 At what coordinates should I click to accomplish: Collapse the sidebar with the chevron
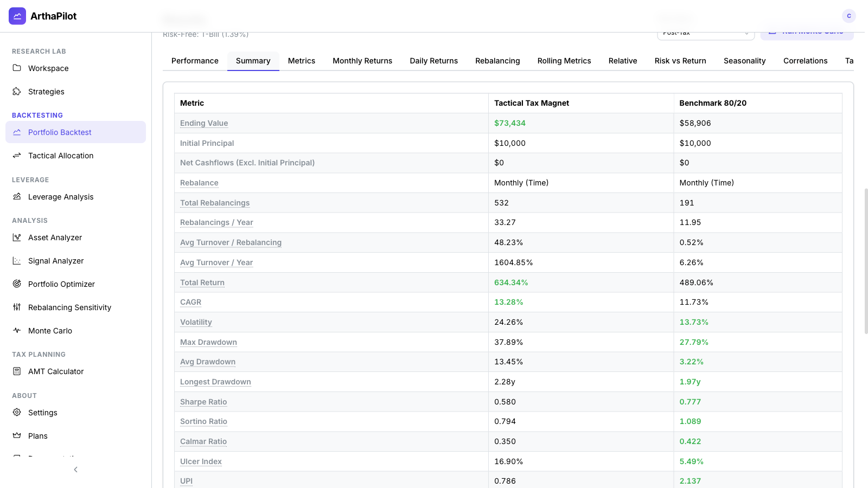pyautogui.click(x=75, y=470)
